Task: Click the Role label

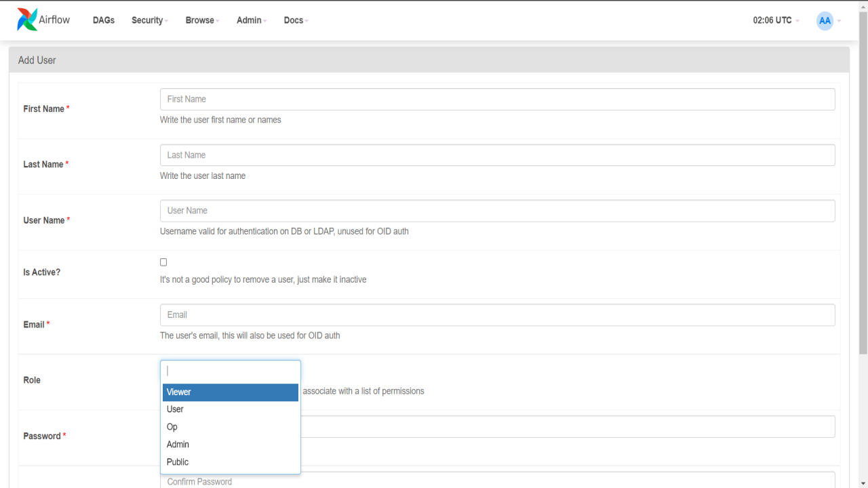Action: click(32, 380)
